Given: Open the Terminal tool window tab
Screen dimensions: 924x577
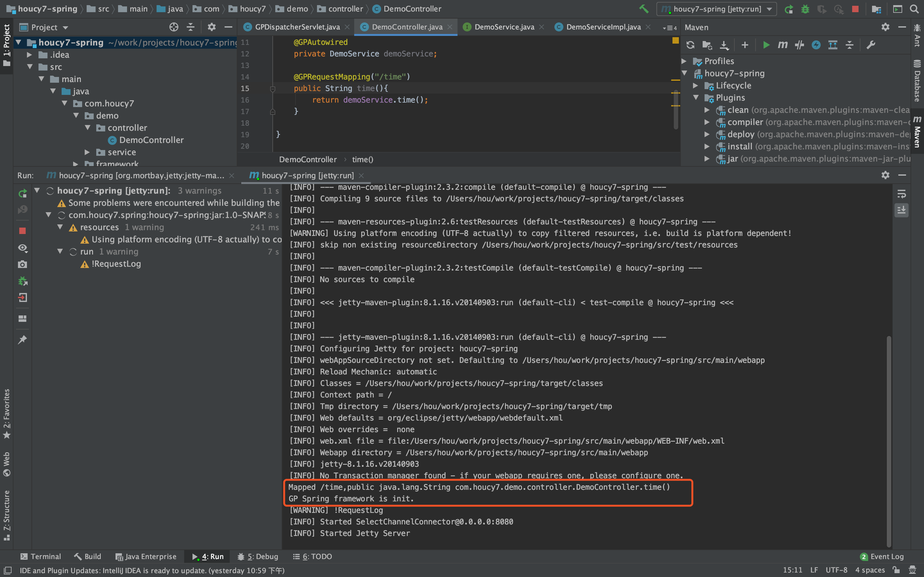Looking at the screenshot, I should coord(40,556).
